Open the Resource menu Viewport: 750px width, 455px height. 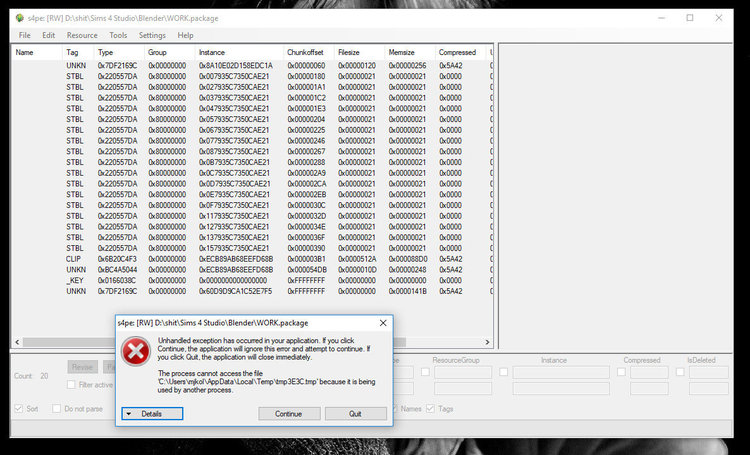[x=82, y=35]
